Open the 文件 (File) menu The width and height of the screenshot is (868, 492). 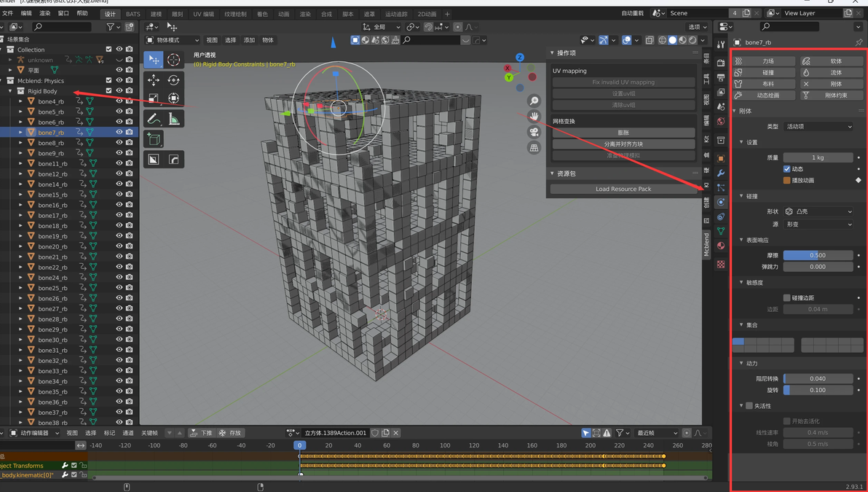[x=7, y=13]
